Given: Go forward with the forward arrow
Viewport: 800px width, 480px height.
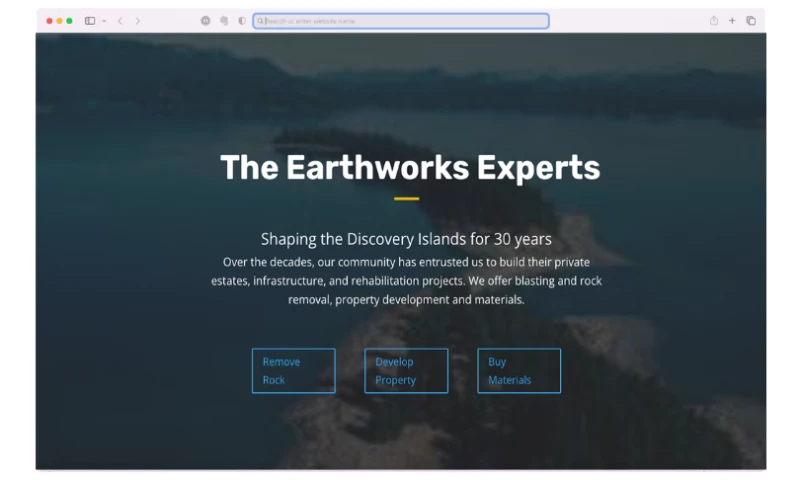Looking at the screenshot, I should coord(138,21).
